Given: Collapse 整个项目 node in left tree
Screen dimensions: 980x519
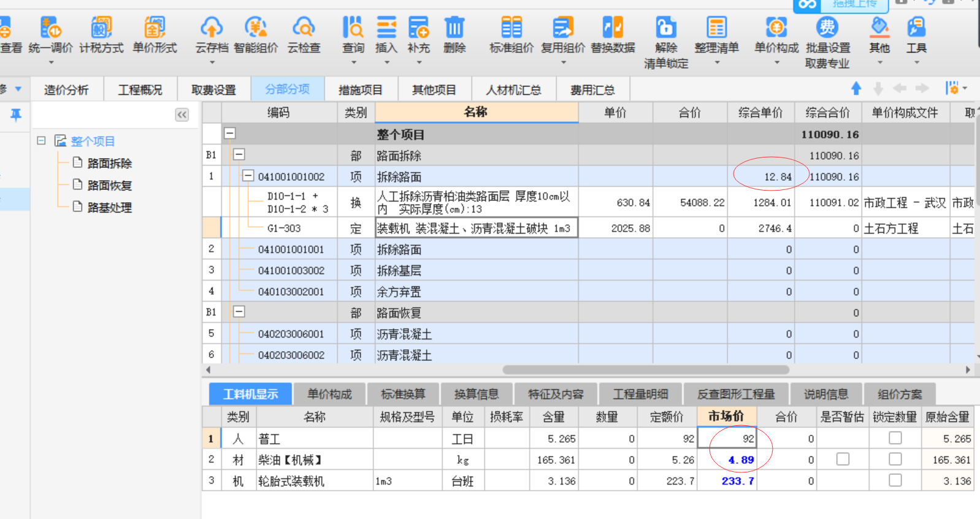Looking at the screenshot, I should pyautogui.click(x=41, y=140).
